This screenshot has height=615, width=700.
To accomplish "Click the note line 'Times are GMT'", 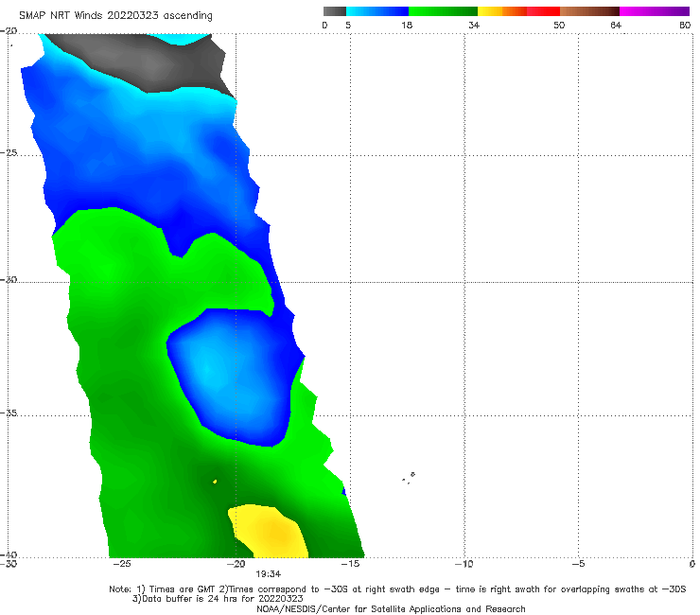I will 184,589.
